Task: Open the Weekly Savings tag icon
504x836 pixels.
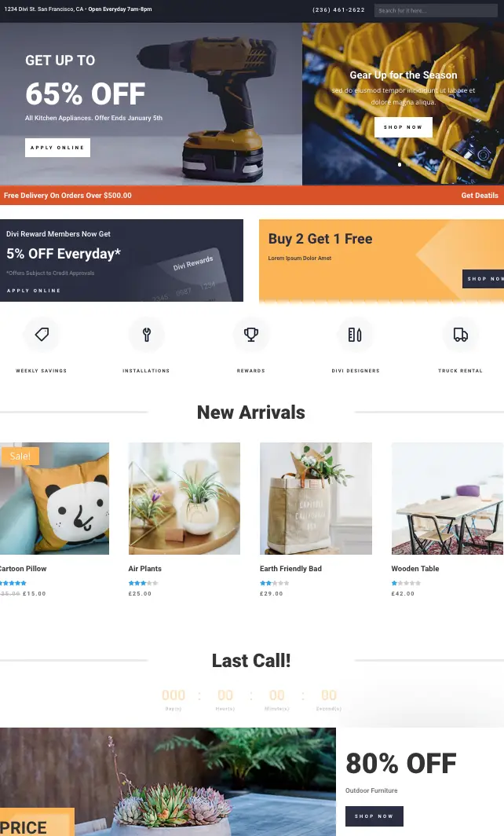Action: click(42, 334)
